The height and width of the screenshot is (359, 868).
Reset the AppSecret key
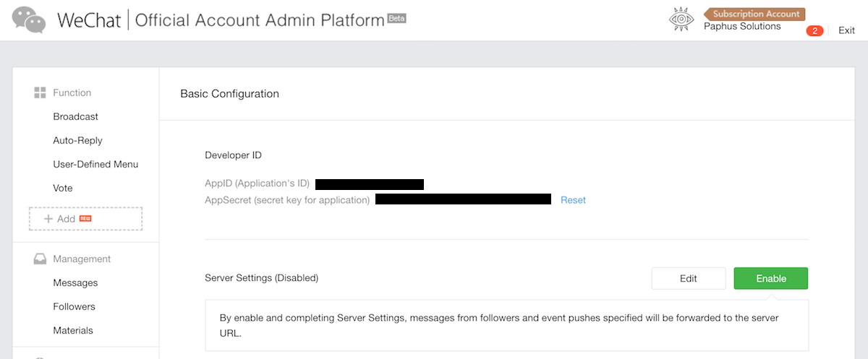(x=573, y=200)
